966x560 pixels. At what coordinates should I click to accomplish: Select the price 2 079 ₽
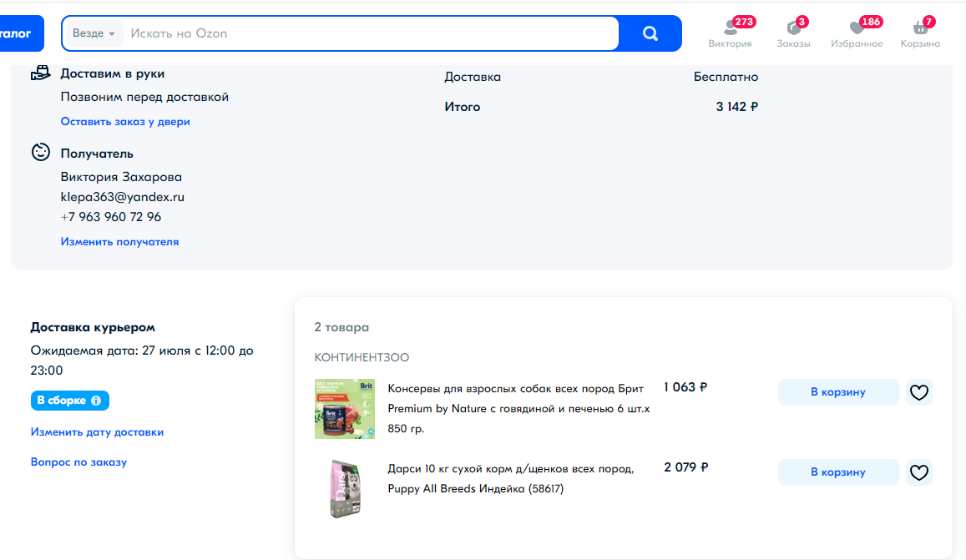[x=685, y=467]
